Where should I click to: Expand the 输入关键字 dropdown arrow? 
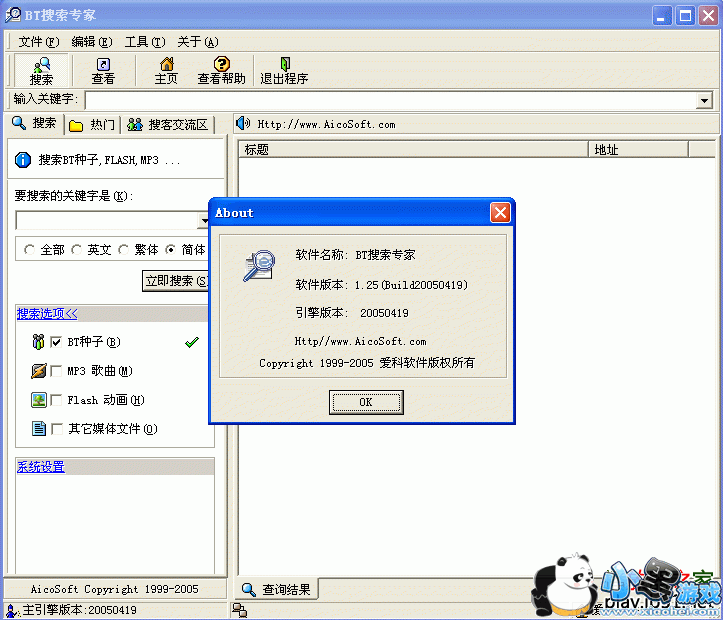click(704, 100)
